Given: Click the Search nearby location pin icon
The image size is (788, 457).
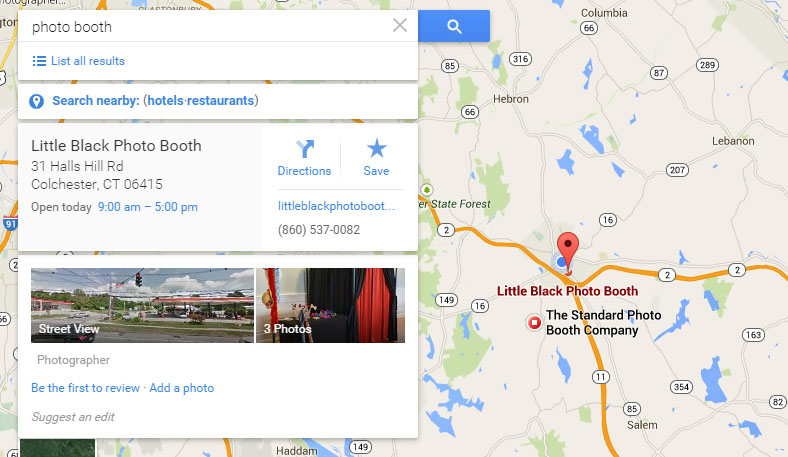Looking at the screenshot, I should tap(36, 101).
